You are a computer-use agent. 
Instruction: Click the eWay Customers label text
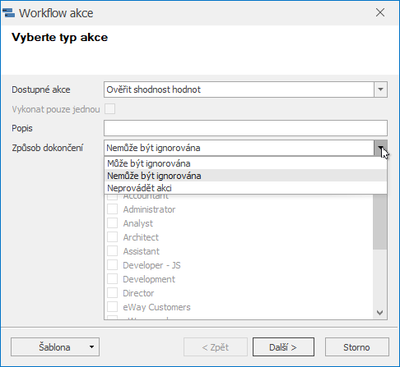(x=157, y=307)
